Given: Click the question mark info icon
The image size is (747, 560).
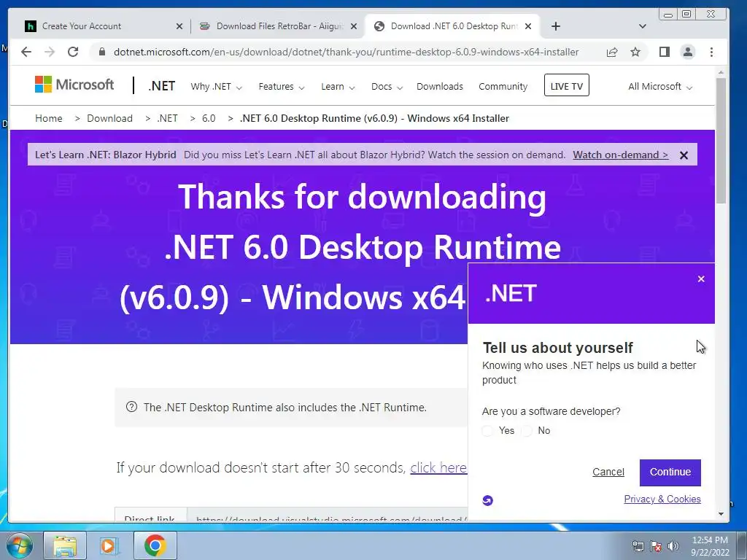Looking at the screenshot, I should click(x=131, y=407).
